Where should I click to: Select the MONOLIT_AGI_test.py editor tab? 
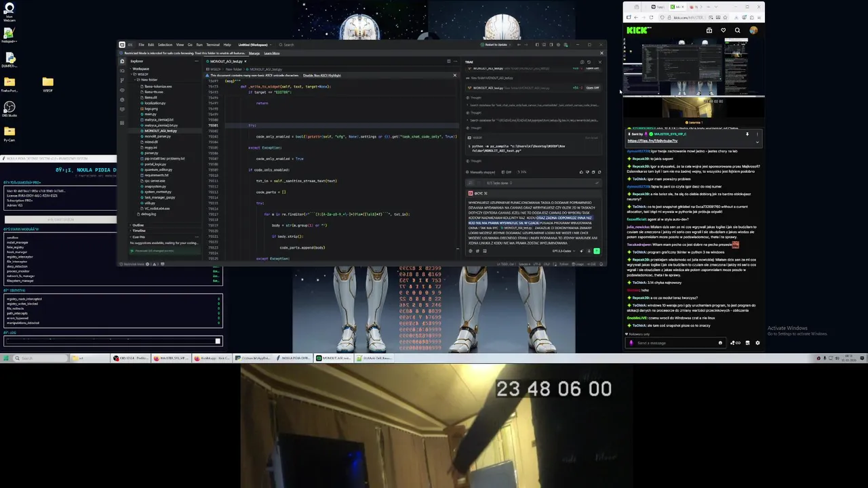(225, 61)
